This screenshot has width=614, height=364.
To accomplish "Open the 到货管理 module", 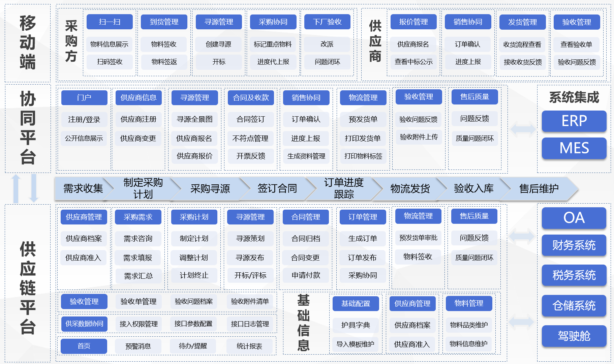I will [x=164, y=22].
